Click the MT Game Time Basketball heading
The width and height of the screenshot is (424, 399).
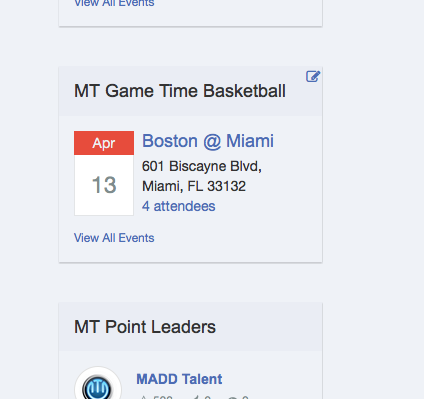click(x=180, y=91)
